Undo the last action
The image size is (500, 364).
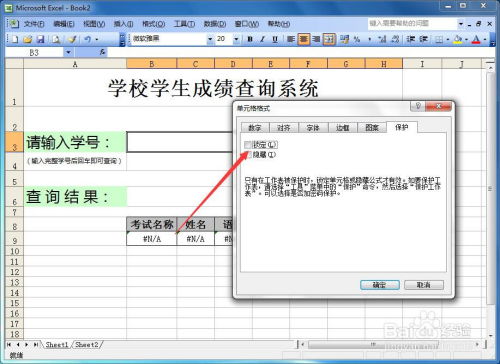coord(87,39)
